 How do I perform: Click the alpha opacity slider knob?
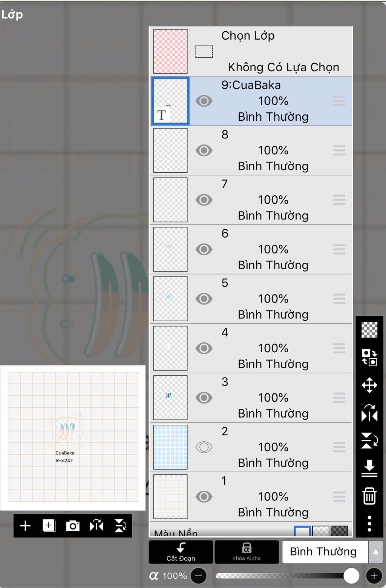coord(351,576)
